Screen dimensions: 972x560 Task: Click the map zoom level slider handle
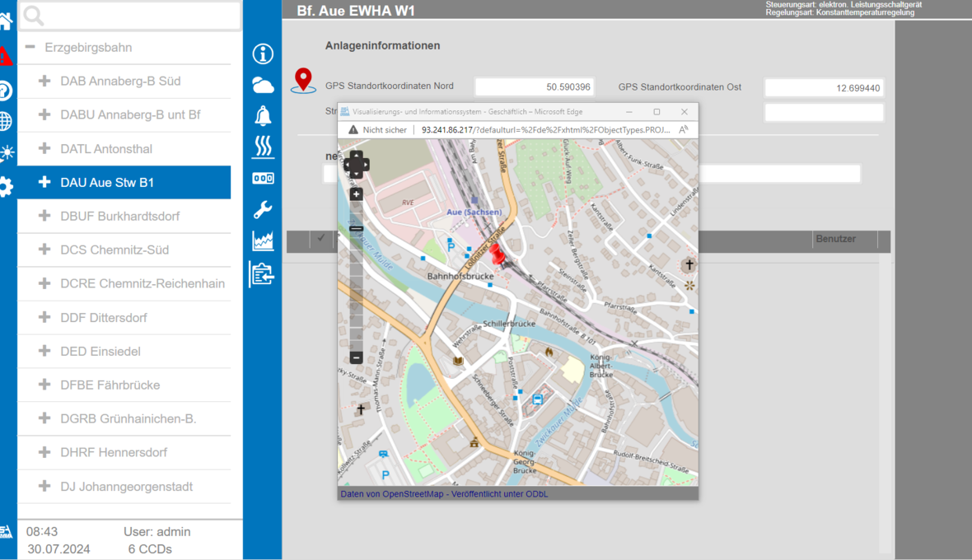(x=356, y=229)
